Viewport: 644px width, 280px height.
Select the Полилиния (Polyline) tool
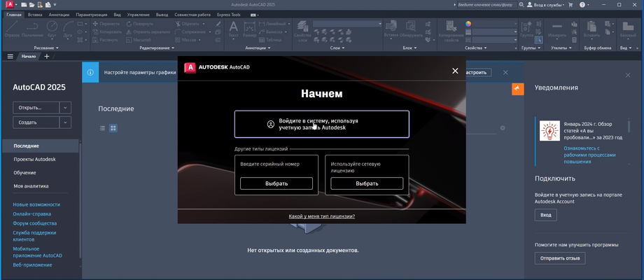click(32, 29)
